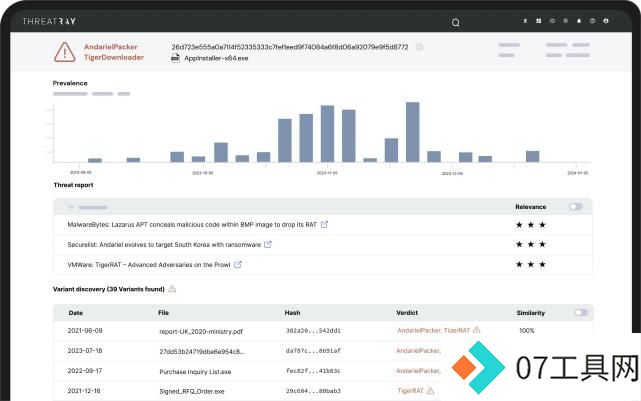
Task: Click warning icon beside Variant discovery heading
Action: (x=172, y=289)
